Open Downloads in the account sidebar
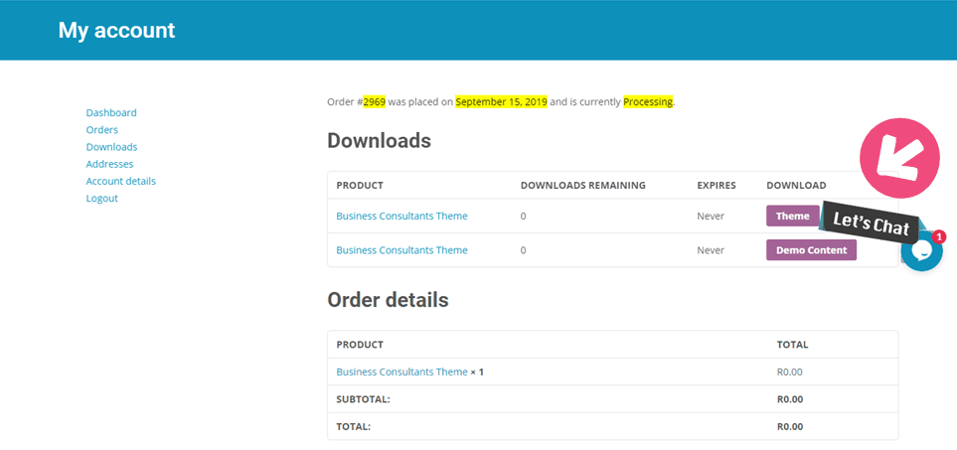 click(112, 147)
